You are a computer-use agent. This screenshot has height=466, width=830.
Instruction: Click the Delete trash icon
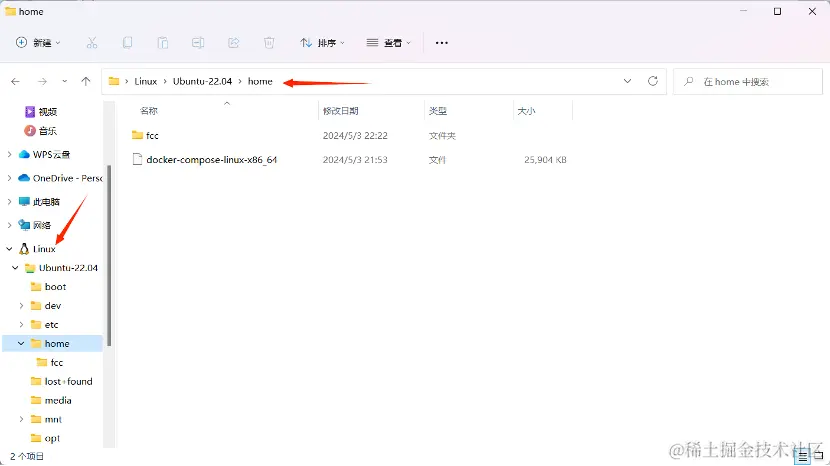tap(269, 43)
